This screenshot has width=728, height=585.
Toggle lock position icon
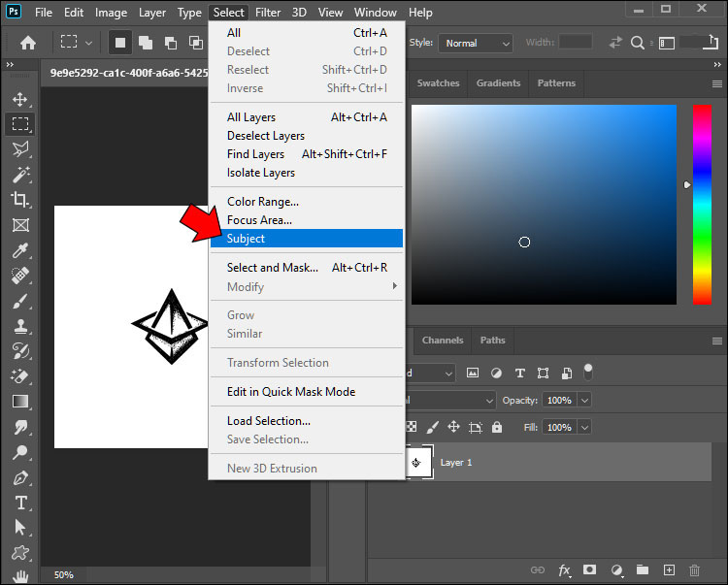click(453, 427)
